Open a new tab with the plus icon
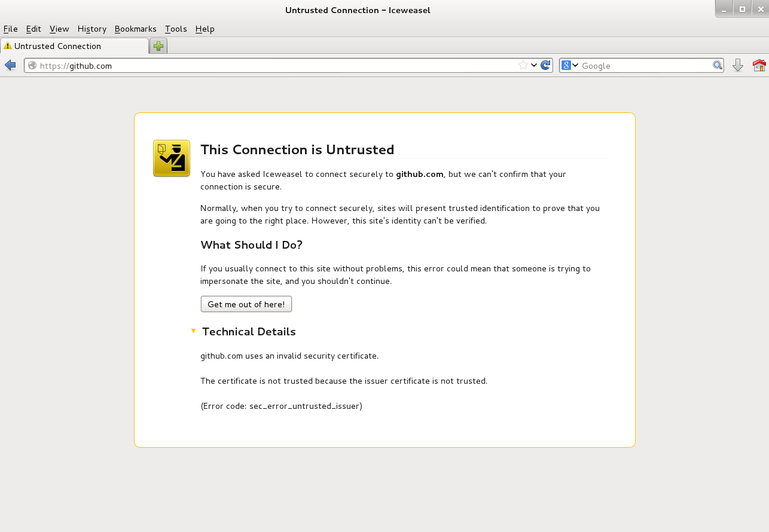Screen dimensions: 769x532 click(158, 46)
